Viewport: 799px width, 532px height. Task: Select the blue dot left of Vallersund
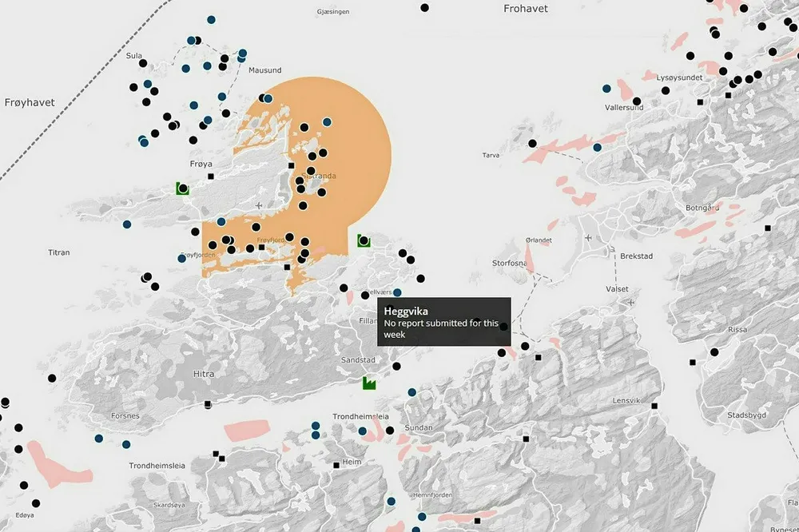point(606,89)
